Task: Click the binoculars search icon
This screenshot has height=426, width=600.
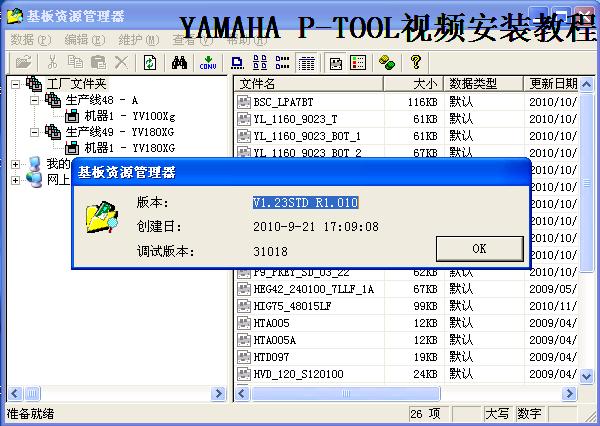Action: point(179,62)
